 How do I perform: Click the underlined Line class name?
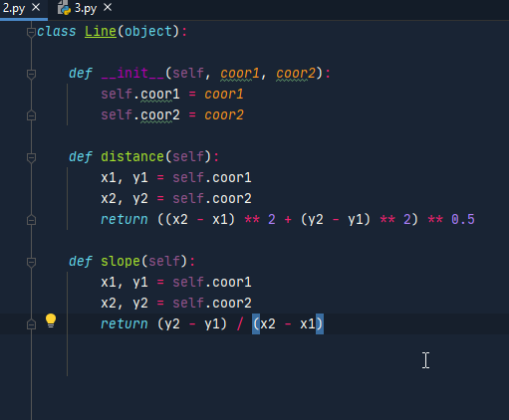pos(101,32)
